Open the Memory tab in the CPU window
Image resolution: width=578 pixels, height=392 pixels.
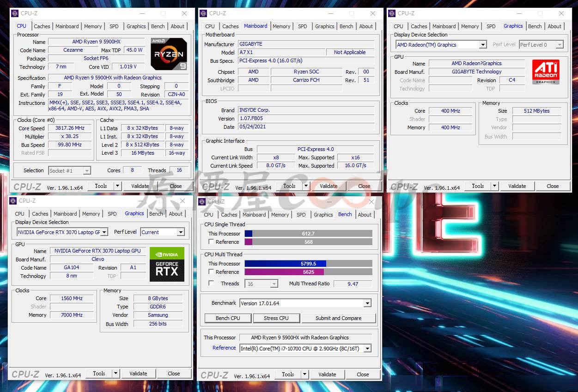coord(93,26)
